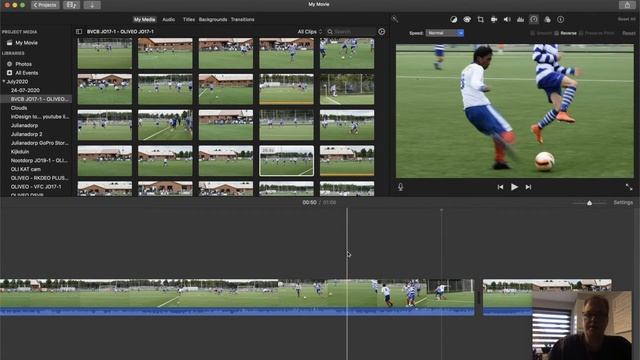The image size is (640, 360).
Task: Click the speed Reset button
Action: [629, 33]
